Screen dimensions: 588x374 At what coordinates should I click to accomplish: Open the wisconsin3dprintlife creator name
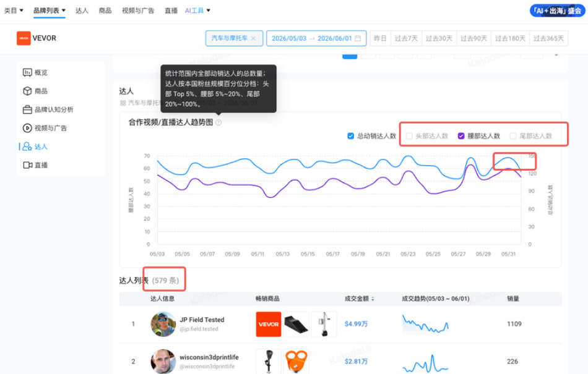coord(209,357)
